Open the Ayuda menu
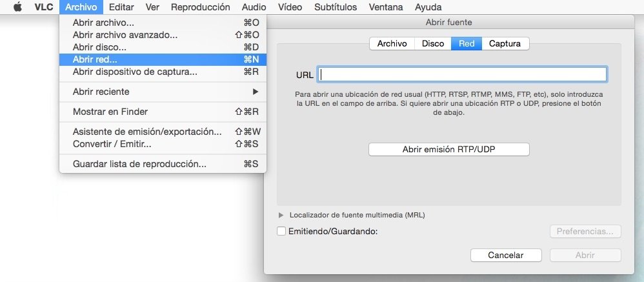The image size is (644, 282). click(x=428, y=7)
